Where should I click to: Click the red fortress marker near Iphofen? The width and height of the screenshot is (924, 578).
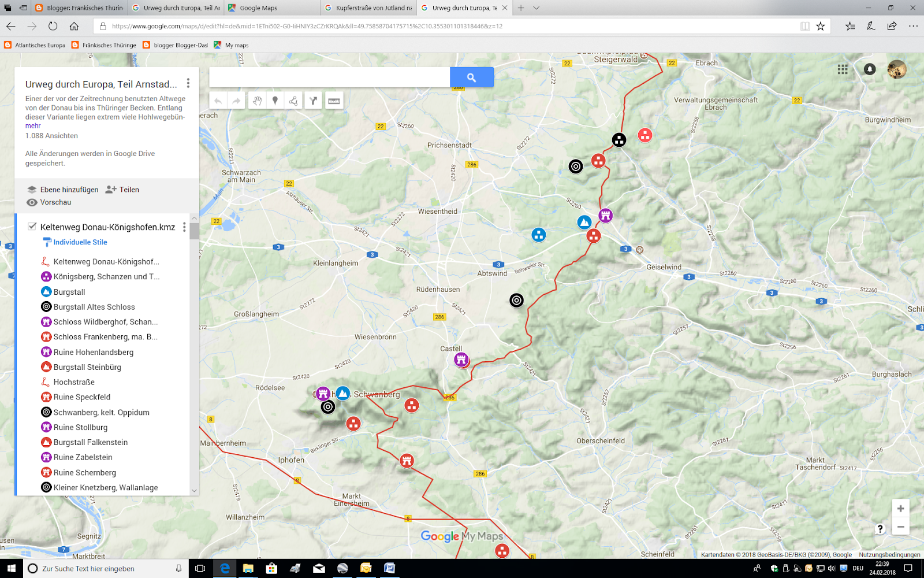tap(407, 461)
